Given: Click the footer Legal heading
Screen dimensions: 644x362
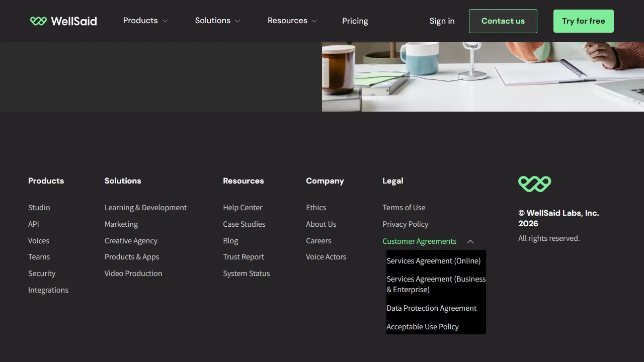Looking at the screenshot, I should click(x=393, y=181).
